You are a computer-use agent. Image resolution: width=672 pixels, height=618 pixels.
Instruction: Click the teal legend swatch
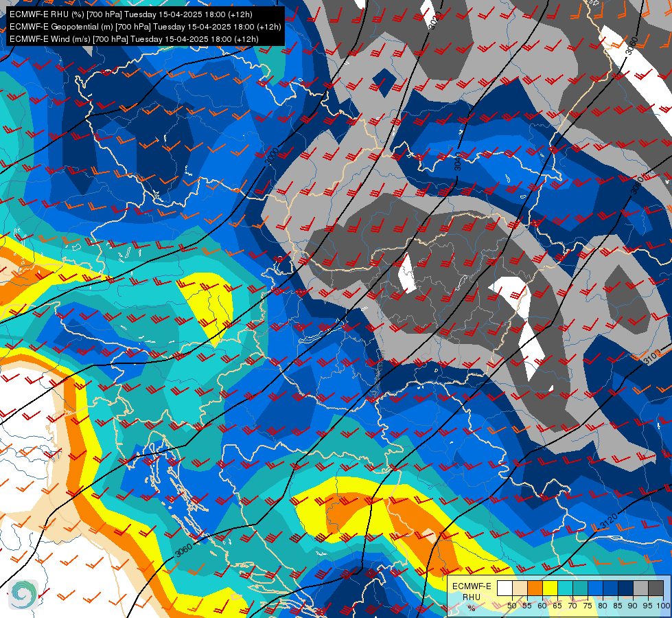pos(580,588)
